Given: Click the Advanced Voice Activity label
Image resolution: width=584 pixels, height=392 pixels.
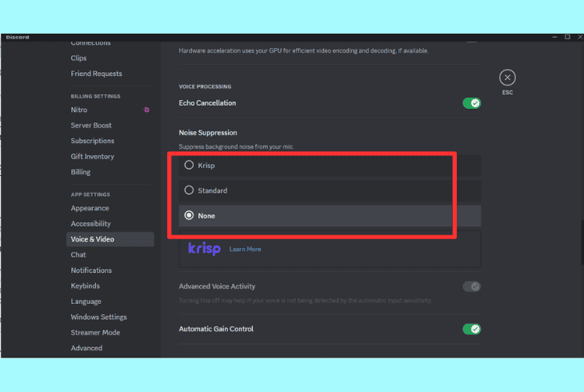Looking at the screenshot, I should pos(217,286).
